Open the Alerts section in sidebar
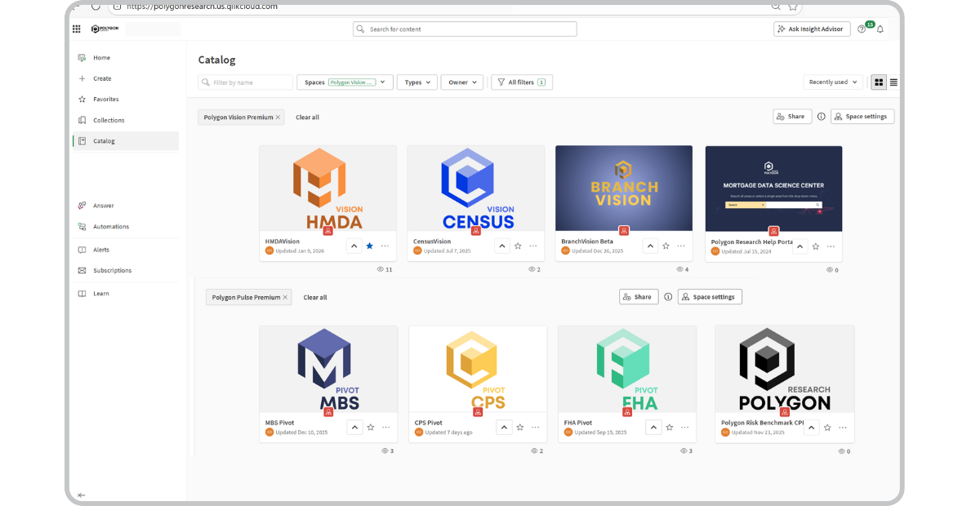Screen dimensions: 980x506 coord(83,249)
